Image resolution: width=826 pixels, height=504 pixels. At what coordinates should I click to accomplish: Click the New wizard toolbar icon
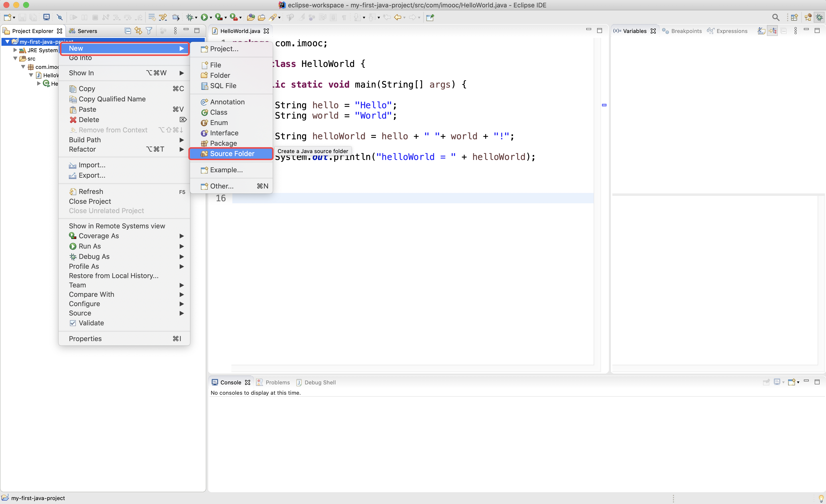click(x=7, y=17)
